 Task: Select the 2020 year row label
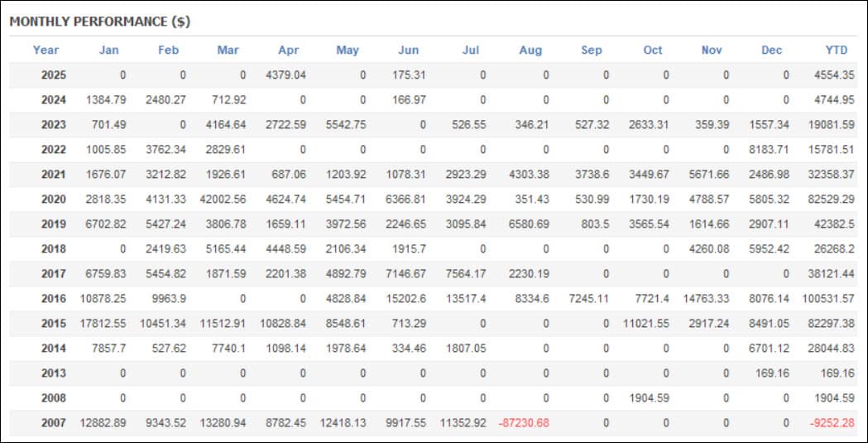53,200
